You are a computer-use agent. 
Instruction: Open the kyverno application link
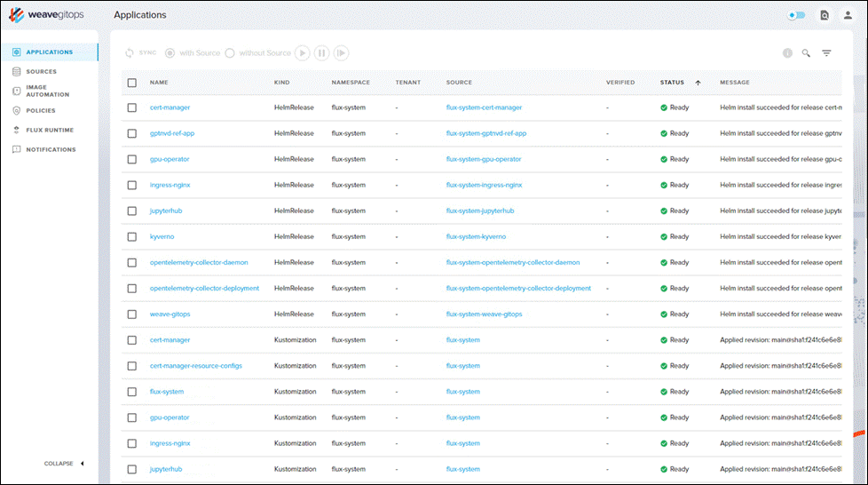pos(162,236)
